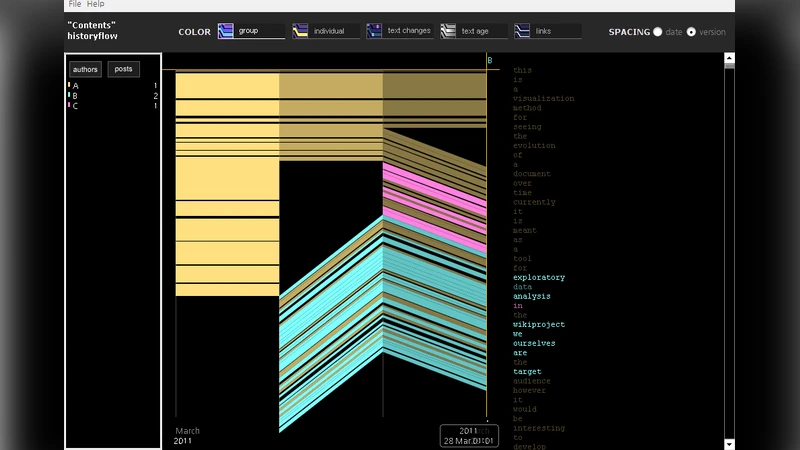Click the B version marker at top

coord(490,61)
